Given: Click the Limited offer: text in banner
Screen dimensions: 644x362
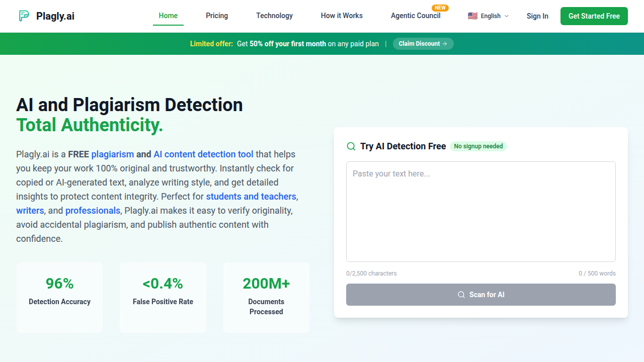Looking at the screenshot, I should click(211, 44).
